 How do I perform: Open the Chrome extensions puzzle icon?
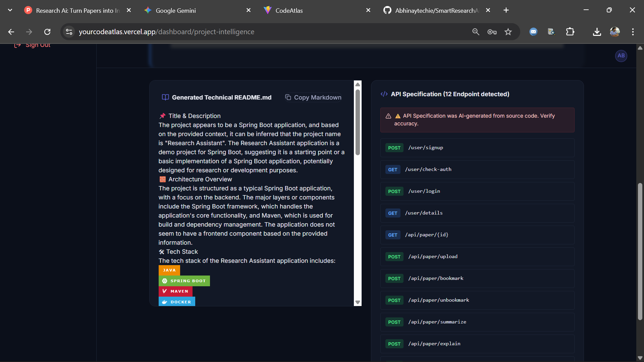(x=570, y=32)
